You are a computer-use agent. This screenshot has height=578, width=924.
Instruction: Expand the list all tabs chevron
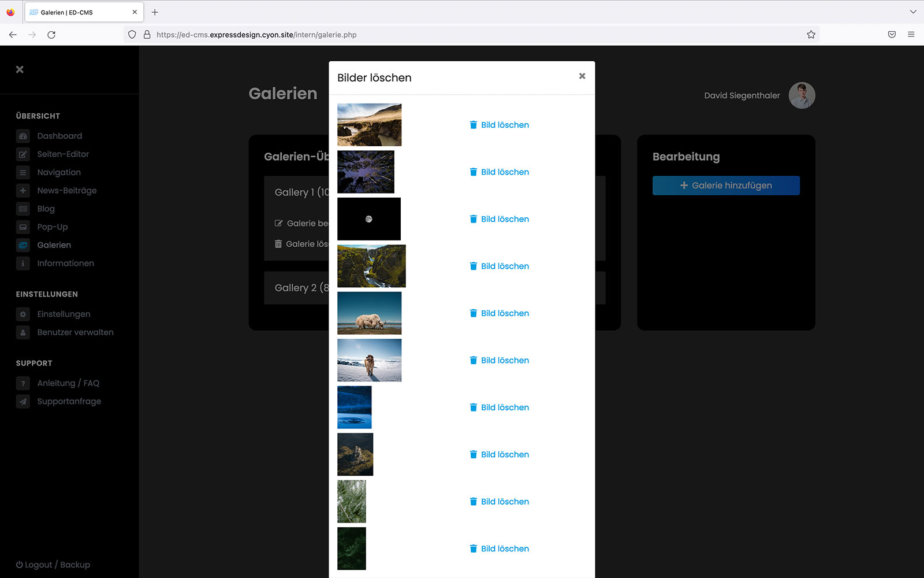coord(913,12)
